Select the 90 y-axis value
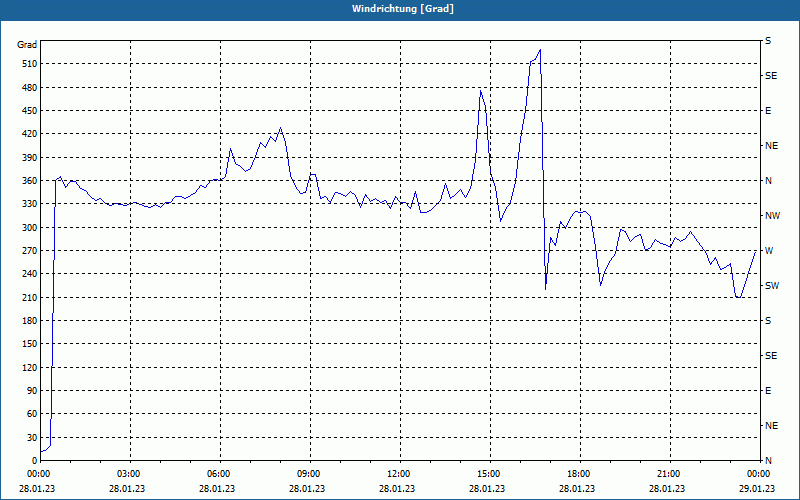The height and width of the screenshot is (500, 800). [x=32, y=391]
